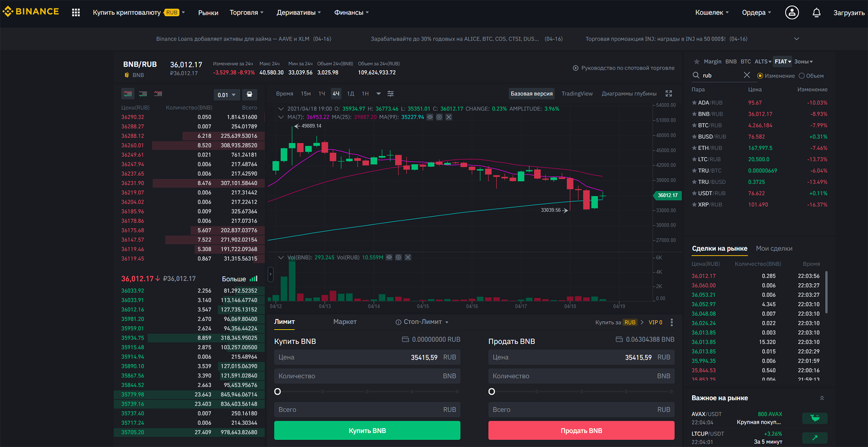Click the sell Цена input field

pos(581,357)
